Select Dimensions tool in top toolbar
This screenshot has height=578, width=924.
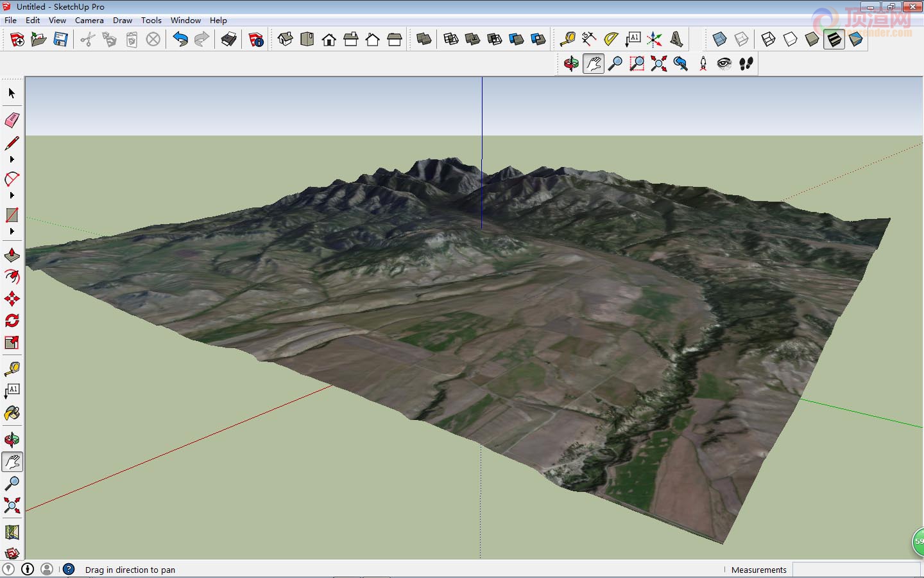(x=589, y=40)
